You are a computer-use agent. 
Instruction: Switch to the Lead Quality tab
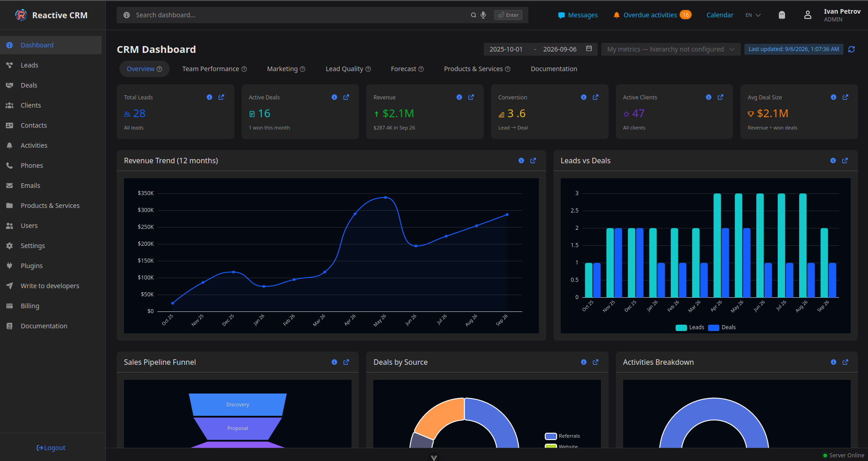348,69
